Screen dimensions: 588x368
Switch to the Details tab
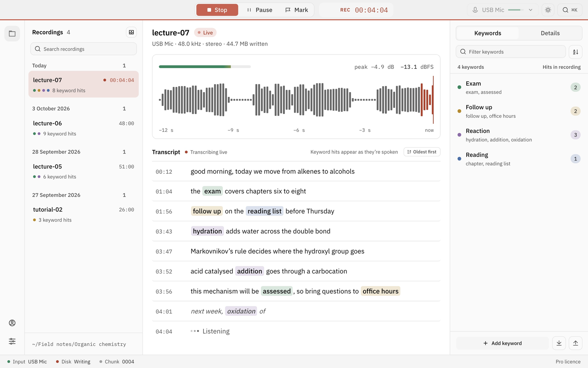point(550,33)
